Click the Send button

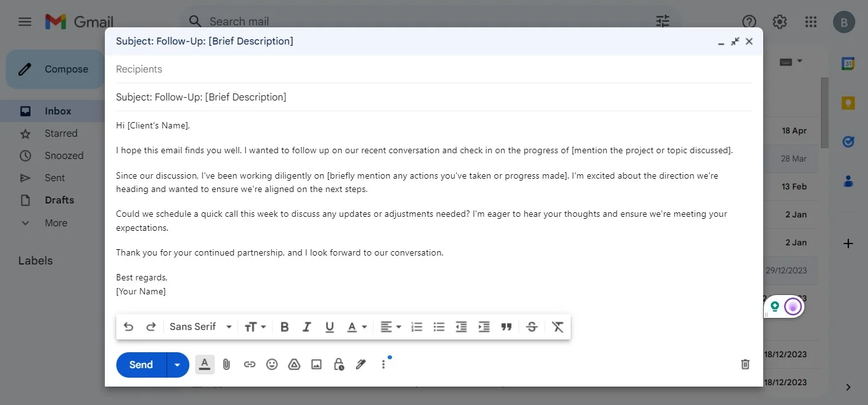click(x=141, y=365)
